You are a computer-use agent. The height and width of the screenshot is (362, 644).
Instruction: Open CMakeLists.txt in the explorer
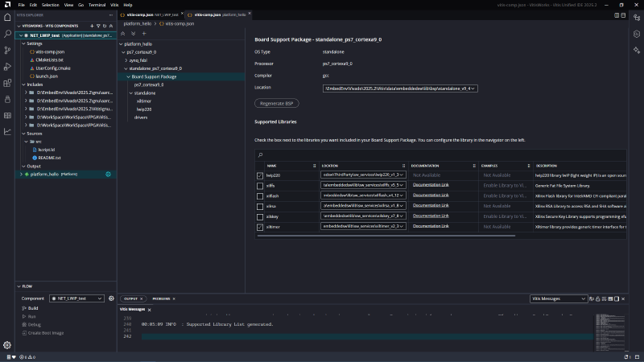coord(49,60)
